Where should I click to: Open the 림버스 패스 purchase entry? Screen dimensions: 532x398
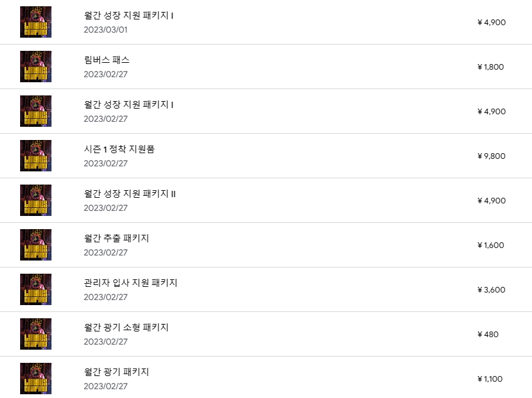(x=107, y=60)
